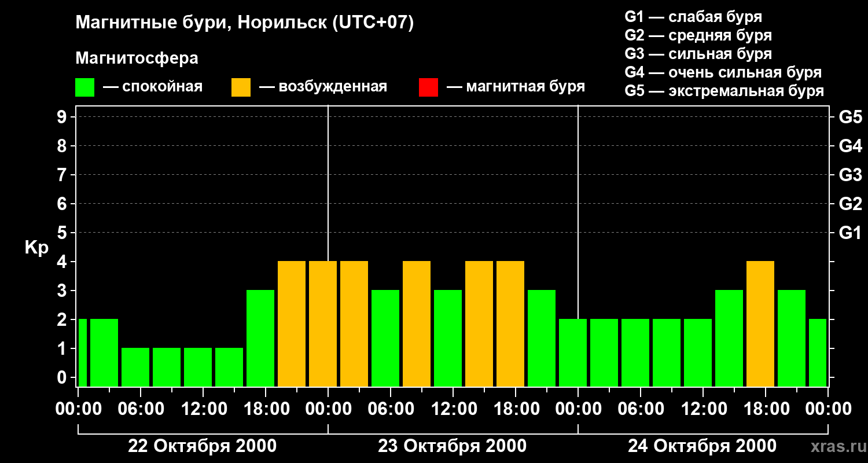Viewport: 868px width, 463px height.
Task: Select the green Kp 3 bar following 24 October's orange bar
Action: (792, 339)
